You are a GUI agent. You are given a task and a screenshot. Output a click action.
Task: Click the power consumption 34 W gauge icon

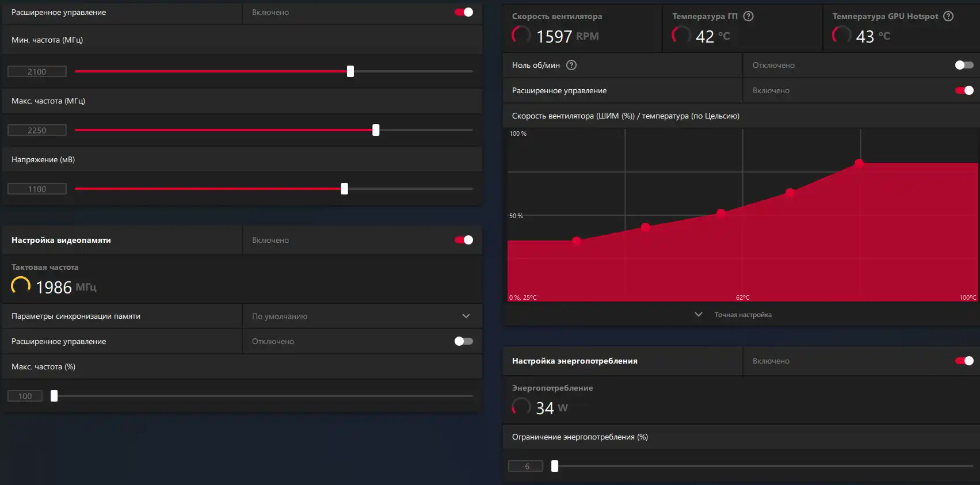(x=521, y=407)
